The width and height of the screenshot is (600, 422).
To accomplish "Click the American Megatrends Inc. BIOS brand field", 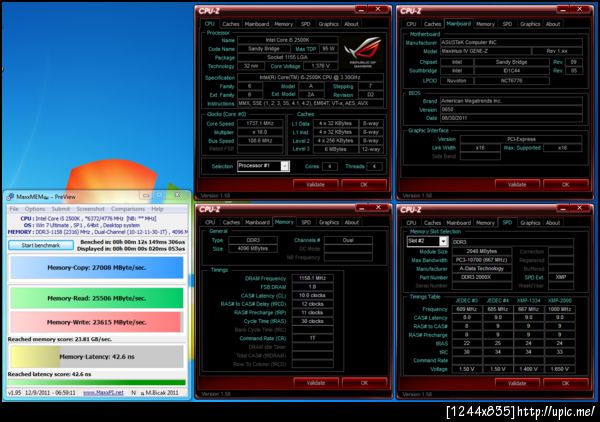I will click(511, 101).
